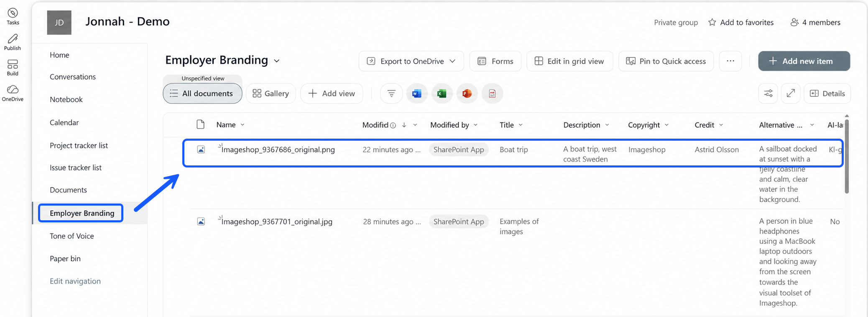Click the Boat trip title cell
The width and height of the screenshot is (868, 317).
(514, 149)
